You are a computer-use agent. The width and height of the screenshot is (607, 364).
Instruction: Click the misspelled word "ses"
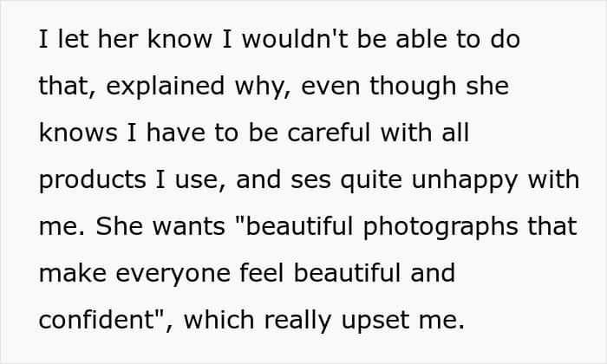click(310, 181)
